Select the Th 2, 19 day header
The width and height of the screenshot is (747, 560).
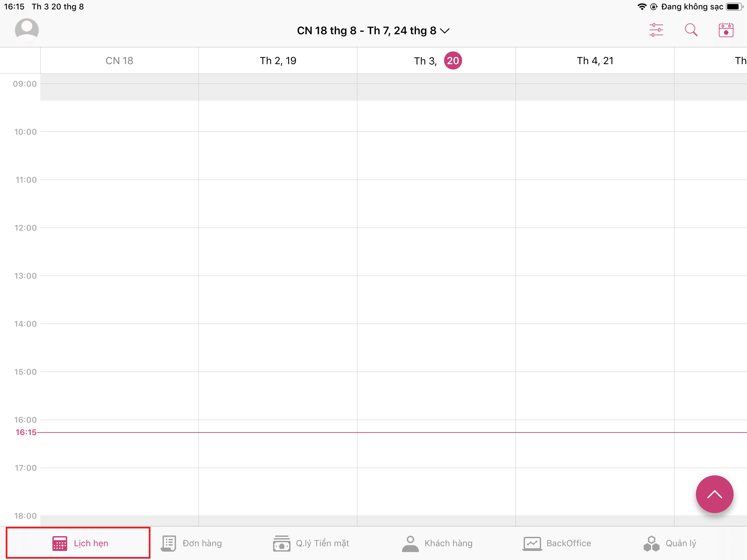(x=277, y=61)
